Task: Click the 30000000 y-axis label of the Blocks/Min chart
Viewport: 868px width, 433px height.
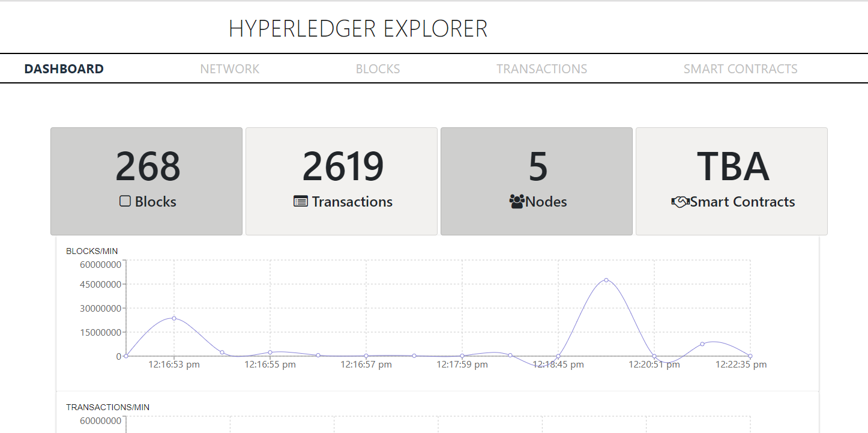Action: [101, 308]
